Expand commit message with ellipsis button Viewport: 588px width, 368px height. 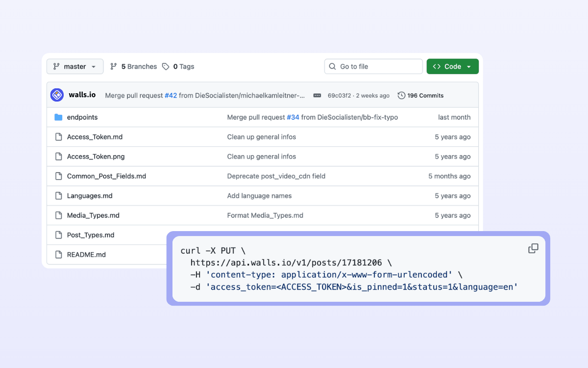point(317,95)
